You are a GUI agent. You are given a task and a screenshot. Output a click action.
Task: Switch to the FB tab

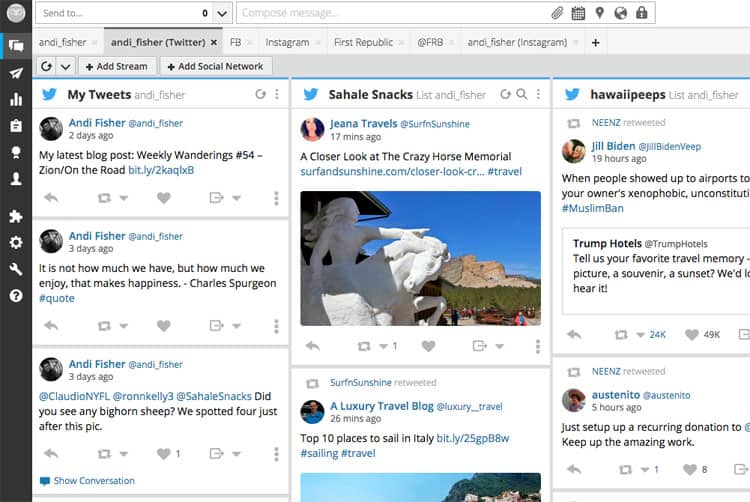click(235, 43)
